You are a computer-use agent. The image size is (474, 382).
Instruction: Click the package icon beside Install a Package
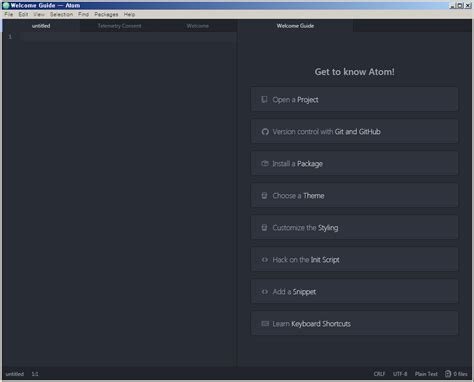point(265,163)
